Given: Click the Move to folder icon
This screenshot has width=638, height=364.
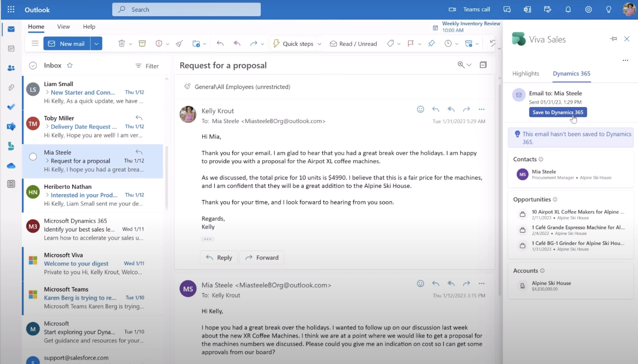Looking at the screenshot, I should click(196, 43).
